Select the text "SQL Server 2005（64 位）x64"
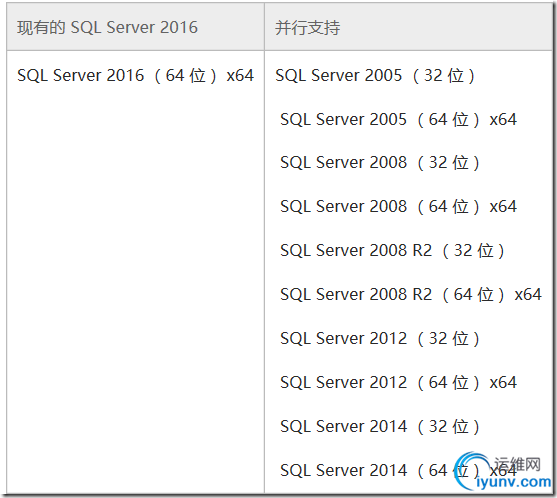557x498 pixels. click(x=398, y=119)
